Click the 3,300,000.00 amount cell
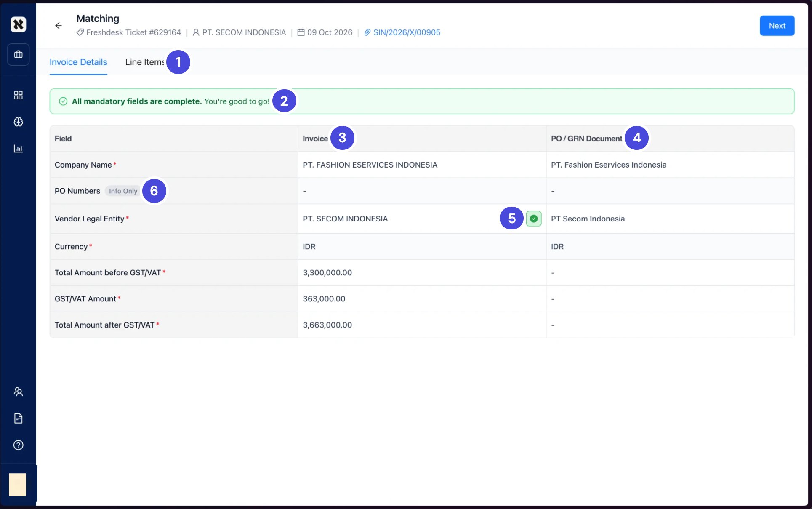 (422, 272)
